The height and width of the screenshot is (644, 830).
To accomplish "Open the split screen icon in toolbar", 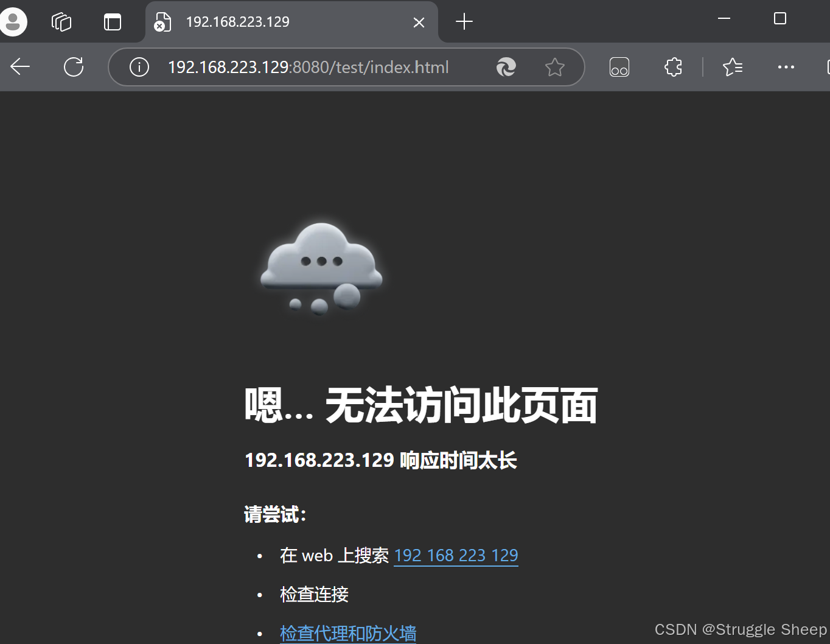I will coord(619,67).
